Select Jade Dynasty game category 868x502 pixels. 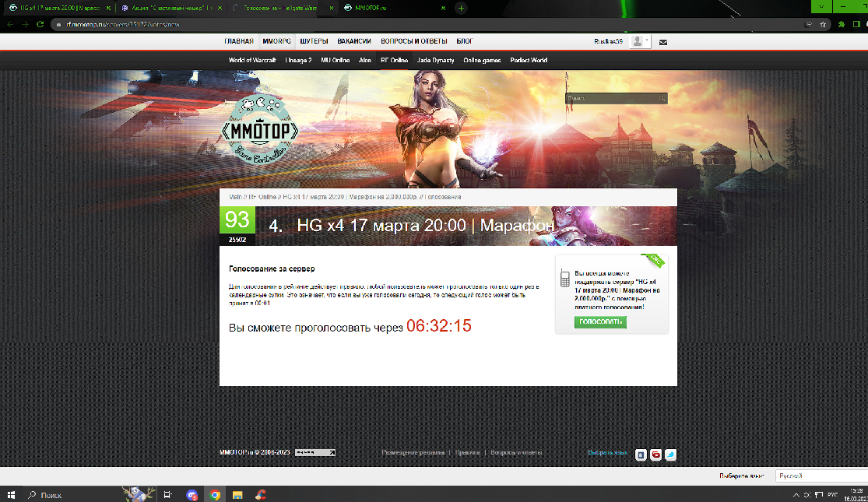[436, 61]
